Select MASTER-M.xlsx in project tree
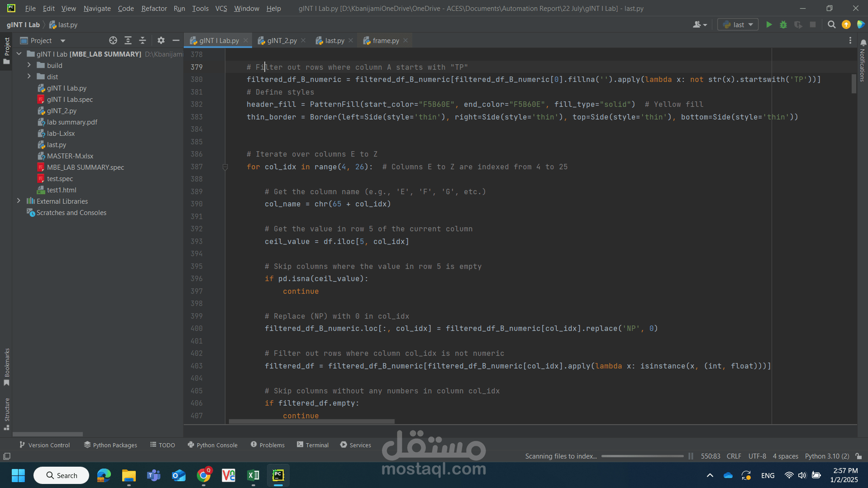This screenshot has height=488, width=868. click(70, 156)
